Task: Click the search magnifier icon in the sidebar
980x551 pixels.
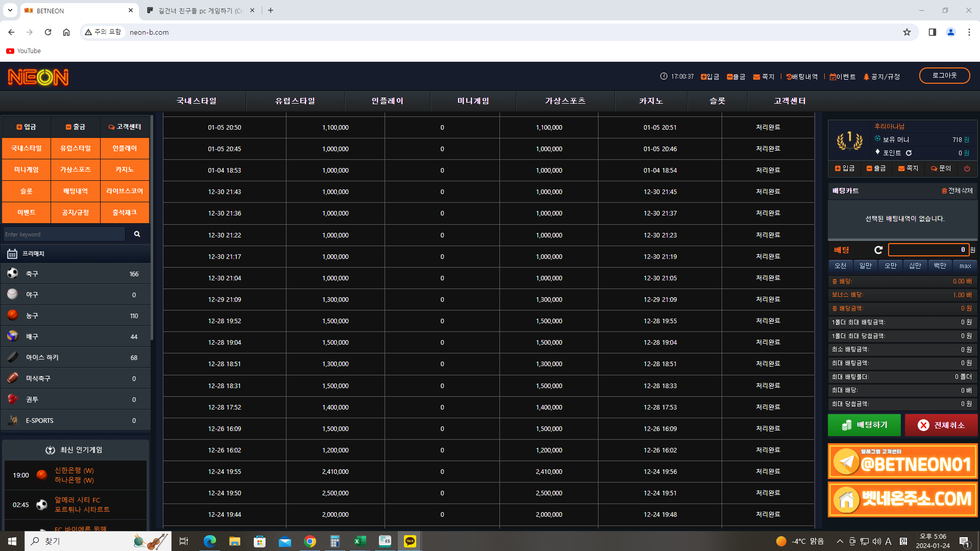Action: [137, 234]
